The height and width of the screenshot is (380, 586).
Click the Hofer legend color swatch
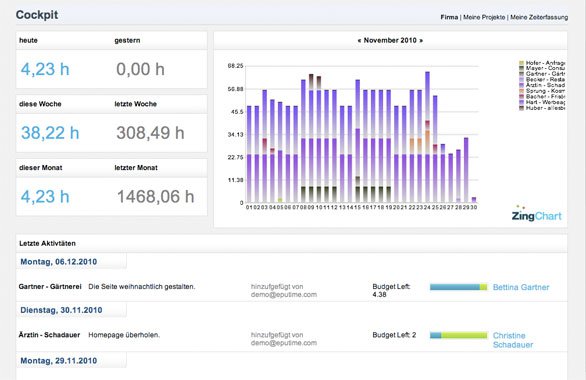[x=521, y=63]
